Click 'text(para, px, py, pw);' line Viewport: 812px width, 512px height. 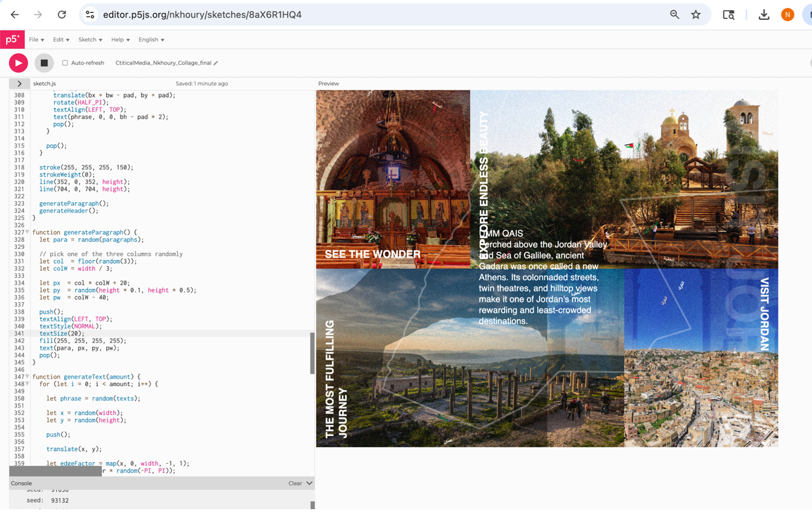coord(79,348)
